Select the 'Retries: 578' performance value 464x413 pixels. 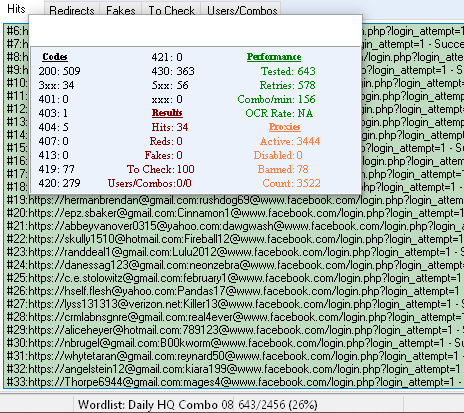point(287,85)
